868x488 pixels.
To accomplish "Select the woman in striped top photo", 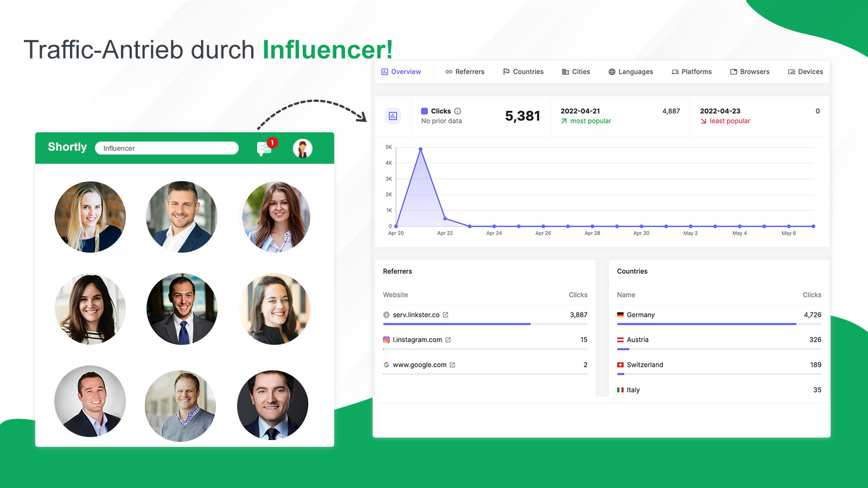I will coord(90,309).
